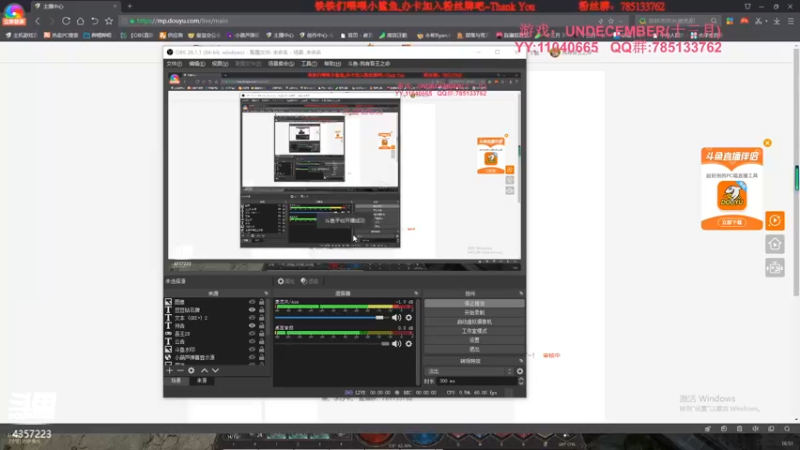Toggle the lock on the top image source
Screen dimensions: 800x450
[261, 302]
